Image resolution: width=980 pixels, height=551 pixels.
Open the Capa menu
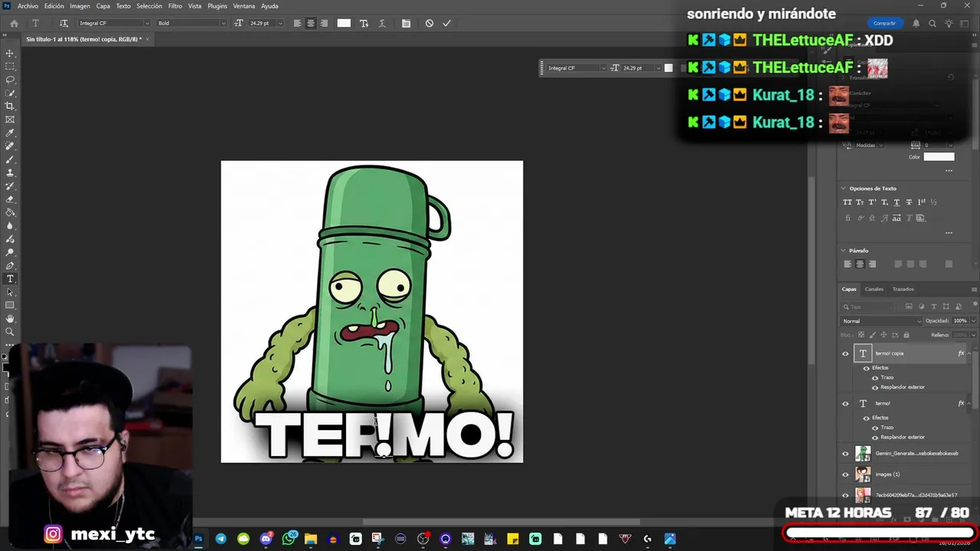click(103, 6)
